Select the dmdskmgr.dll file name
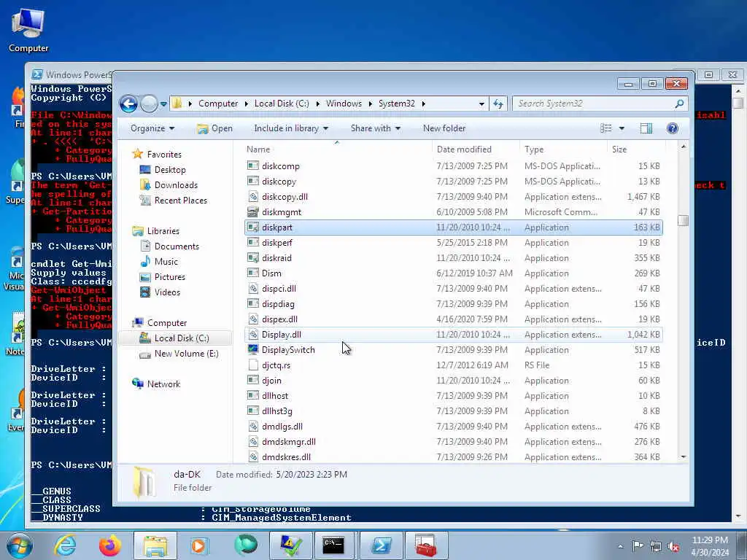Viewport: 747px width, 560px height. 289,441
